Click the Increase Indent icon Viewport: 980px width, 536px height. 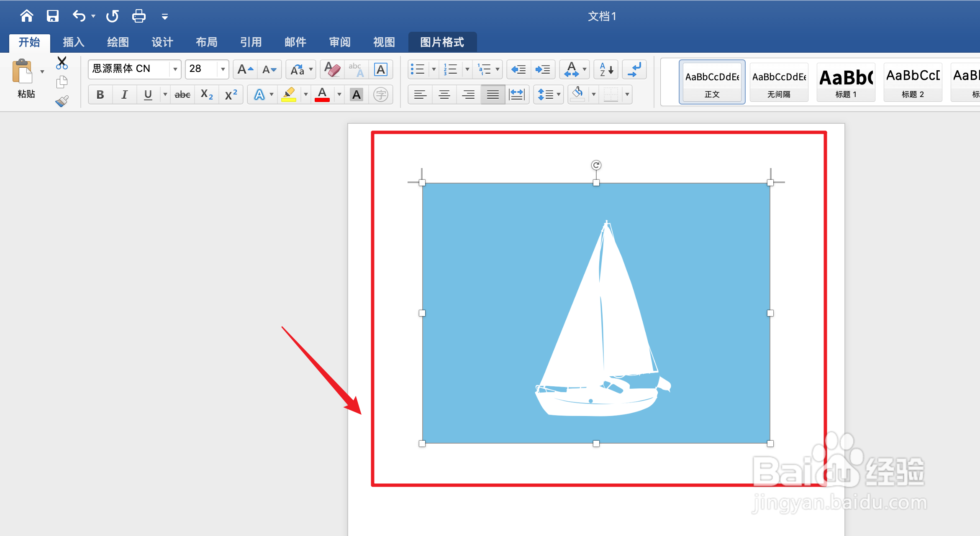(x=543, y=69)
